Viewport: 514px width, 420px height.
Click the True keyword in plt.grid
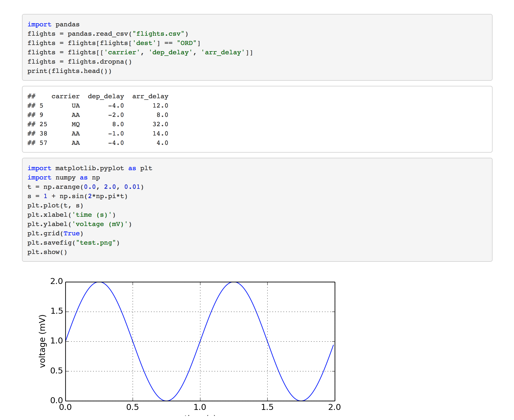click(72, 233)
